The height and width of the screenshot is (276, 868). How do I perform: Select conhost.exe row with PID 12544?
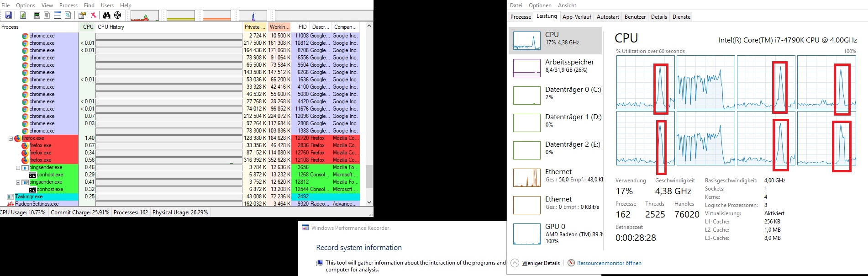180,189
